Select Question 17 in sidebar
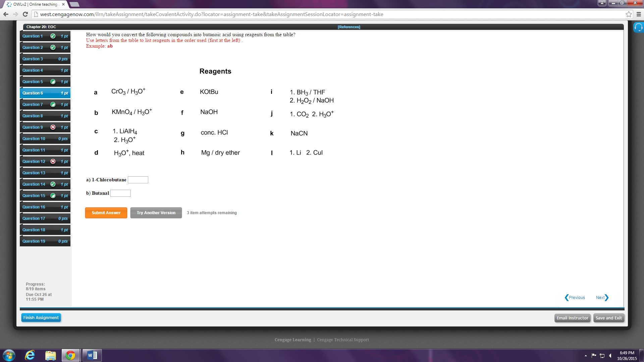This screenshot has width=644, height=362. point(44,218)
